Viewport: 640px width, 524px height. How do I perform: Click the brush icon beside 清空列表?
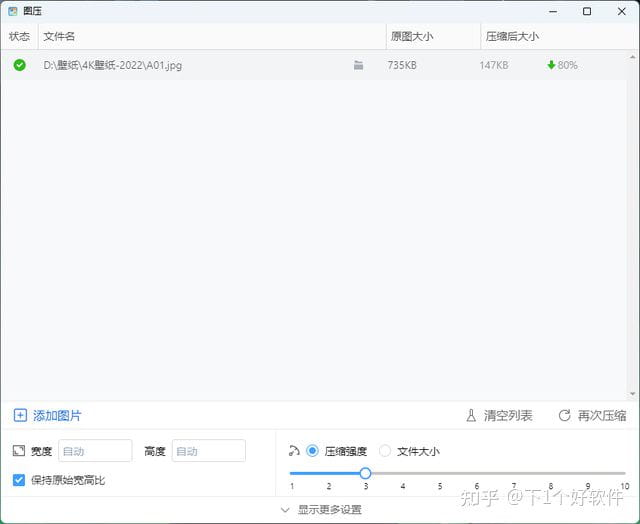coord(471,415)
